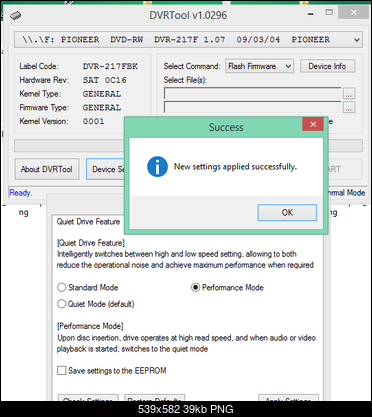Click the DVRTool v1.0296 window title
The image size is (372, 417).
tap(188, 15)
